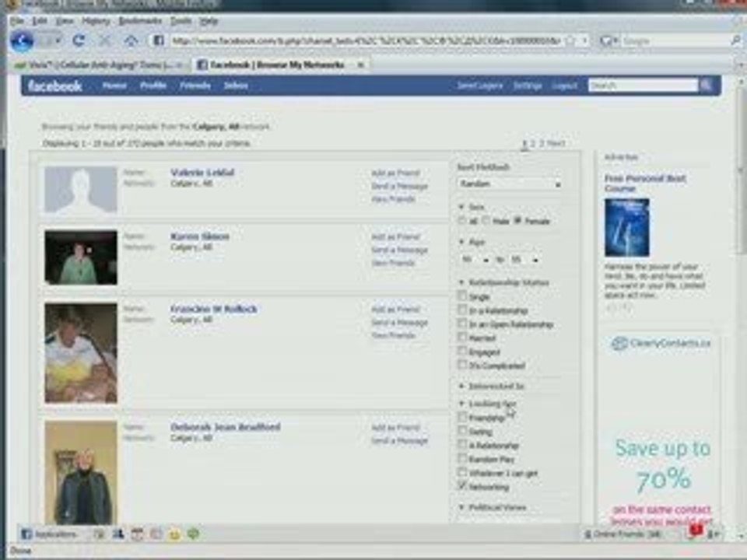Open Valerie's profile name link
Screen dimensions: 747x560
point(202,173)
